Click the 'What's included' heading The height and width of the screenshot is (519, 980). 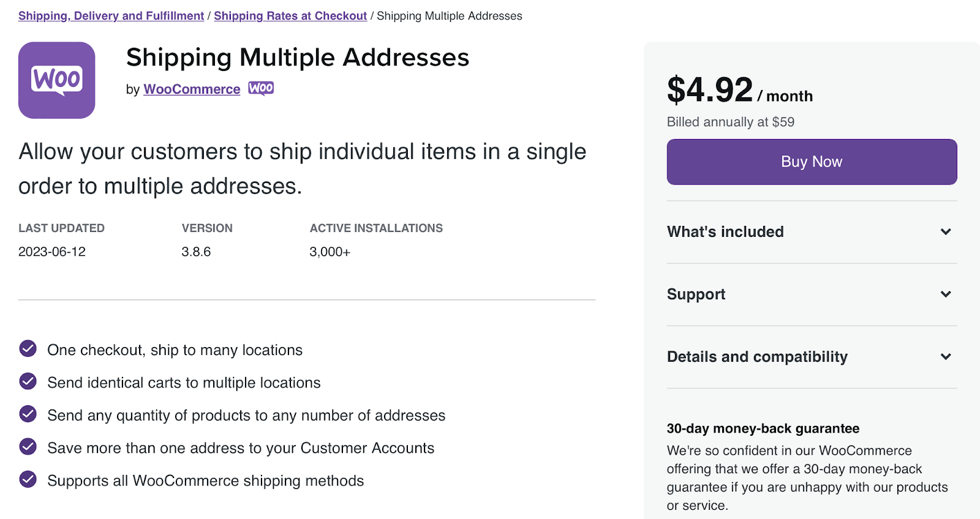725,232
